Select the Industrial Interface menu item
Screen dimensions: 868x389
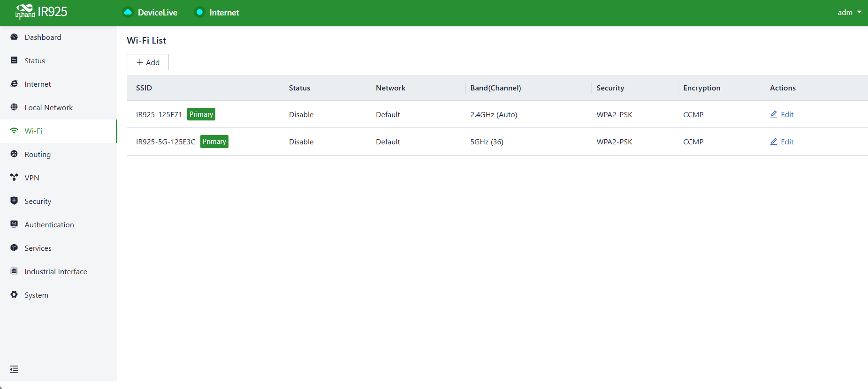pos(58,272)
